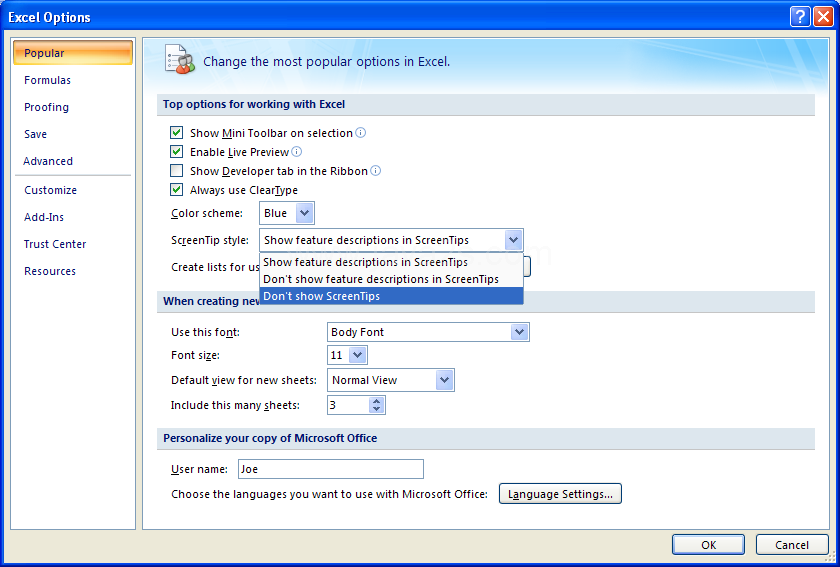The height and width of the screenshot is (567, 840).
Task: Open the Save category
Action: point(35,134)
